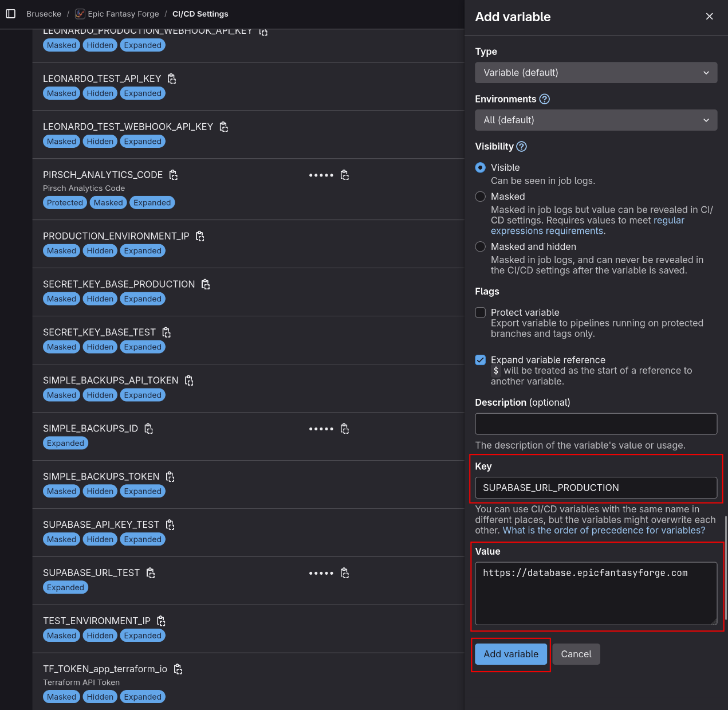Open the Type dropdown
728x710 pixels.
coord(596,72)
